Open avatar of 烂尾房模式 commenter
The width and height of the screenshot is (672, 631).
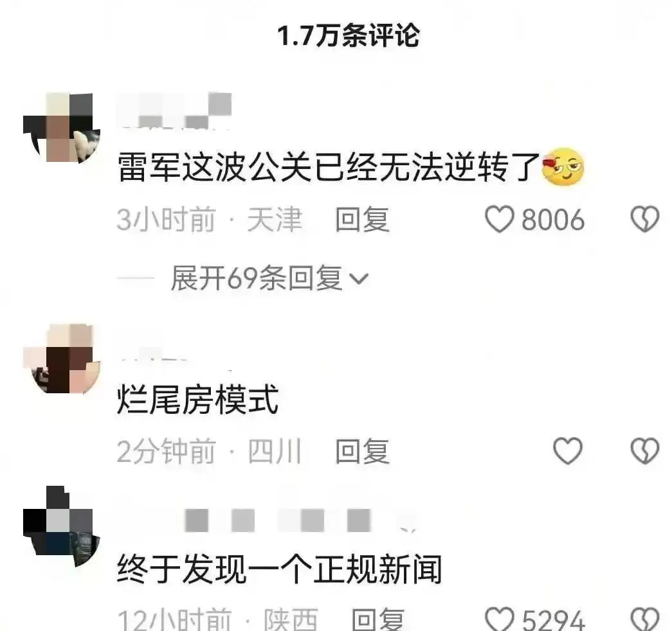pyautogui.click(x=62, y=359)
